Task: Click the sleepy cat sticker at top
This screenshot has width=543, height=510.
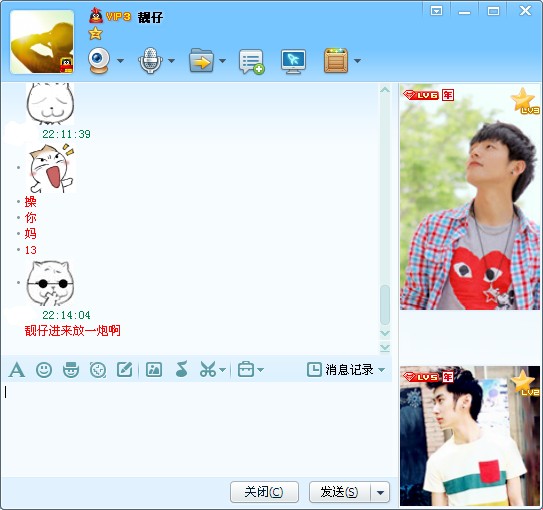Action: [51, 104]
